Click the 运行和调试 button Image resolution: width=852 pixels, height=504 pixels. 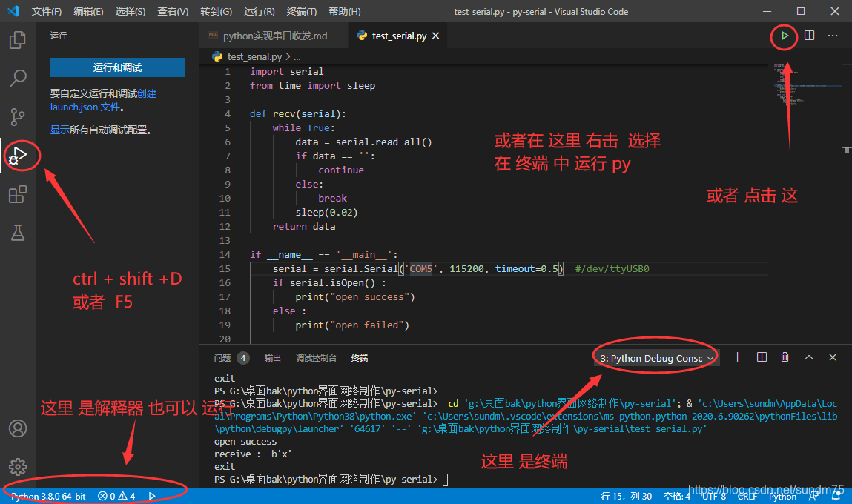click(117, 67)
